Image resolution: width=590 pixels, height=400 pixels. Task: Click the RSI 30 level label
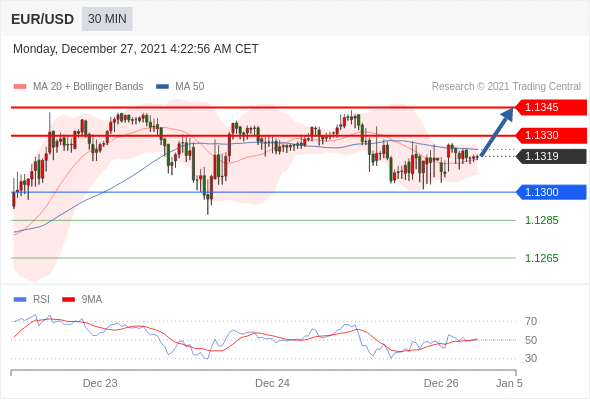click(531, 358)
